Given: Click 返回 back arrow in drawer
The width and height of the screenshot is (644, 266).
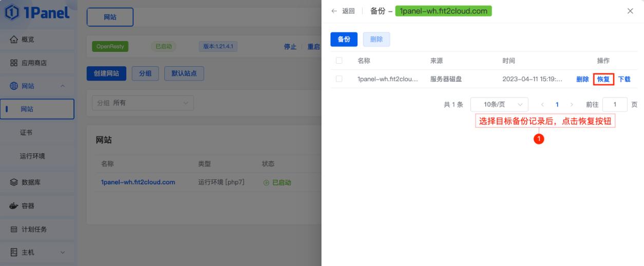Looking at the screenshot, I should tap(334, 11).
